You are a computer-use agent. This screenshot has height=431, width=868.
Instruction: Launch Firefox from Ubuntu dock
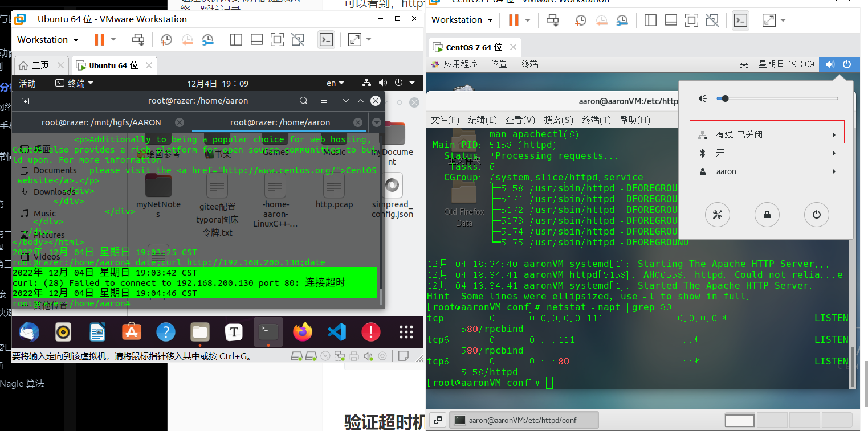[303, 331]
